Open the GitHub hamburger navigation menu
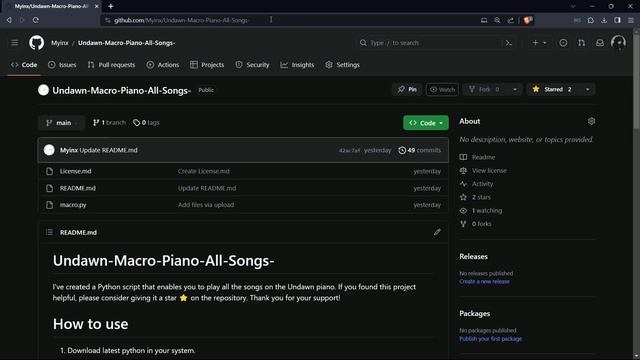This screenshot has width=640, height=360. [15, 43]
